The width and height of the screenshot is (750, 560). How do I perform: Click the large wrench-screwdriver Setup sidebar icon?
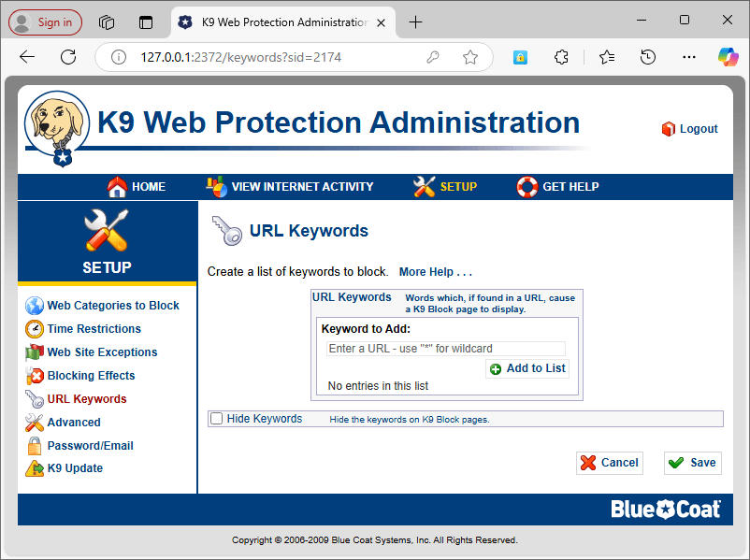click(x=107, y=231)
